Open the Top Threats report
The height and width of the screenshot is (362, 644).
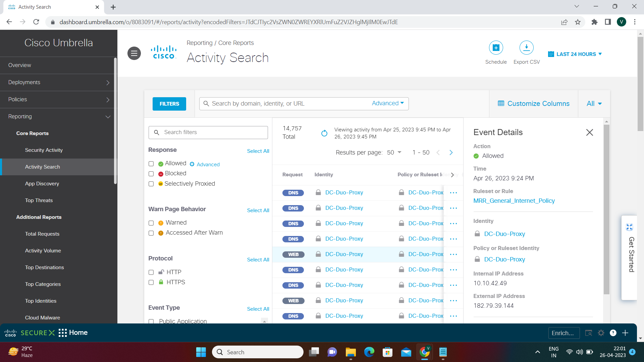39,200
